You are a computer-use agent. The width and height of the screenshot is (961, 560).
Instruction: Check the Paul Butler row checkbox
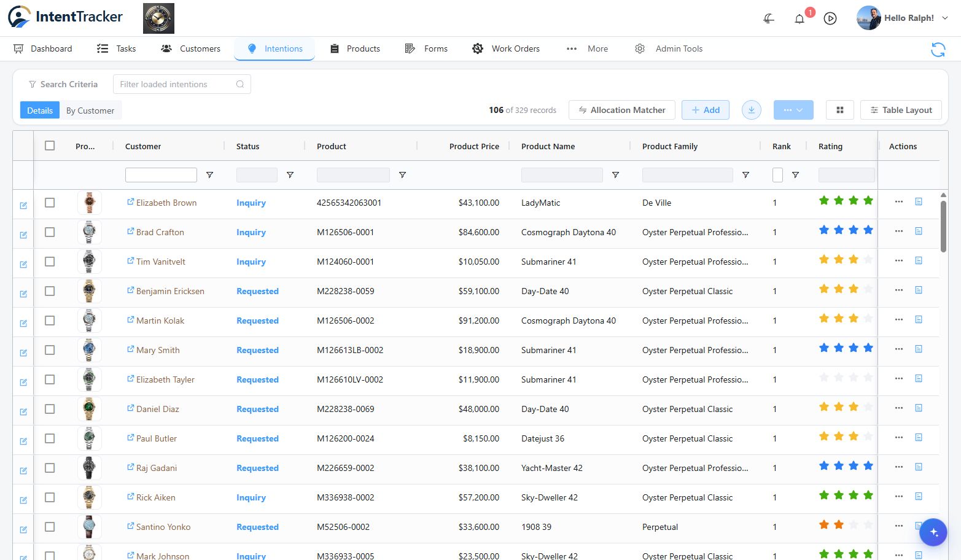tap(50, 438)
